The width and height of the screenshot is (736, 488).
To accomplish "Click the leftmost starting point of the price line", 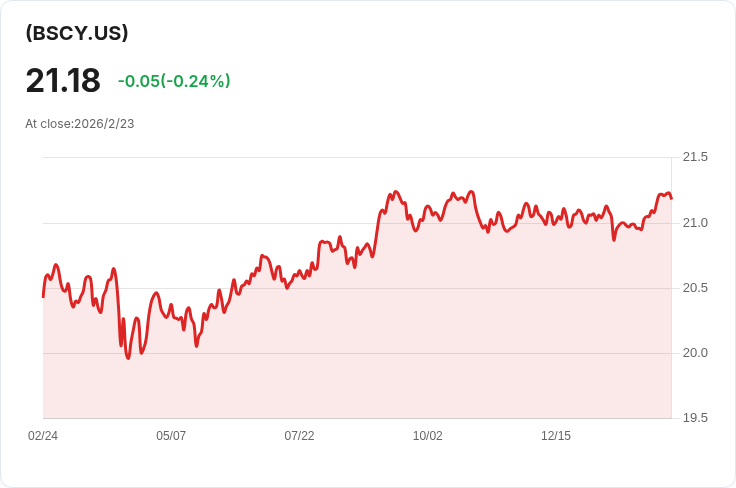I will click(x=43, y=297).
